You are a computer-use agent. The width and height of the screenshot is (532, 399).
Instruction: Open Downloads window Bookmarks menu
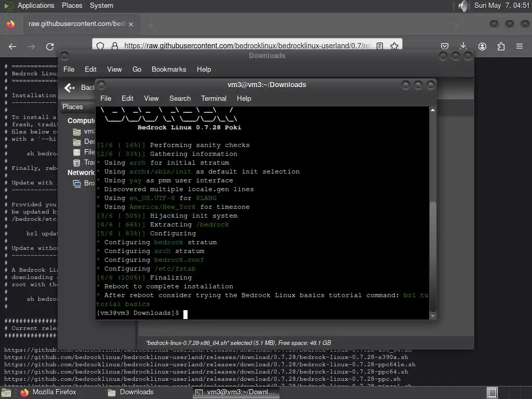click(169, 69)
